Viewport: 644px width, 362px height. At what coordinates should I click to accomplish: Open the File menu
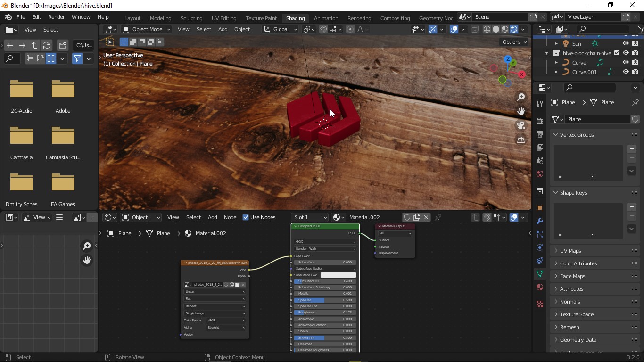(21, 17)
